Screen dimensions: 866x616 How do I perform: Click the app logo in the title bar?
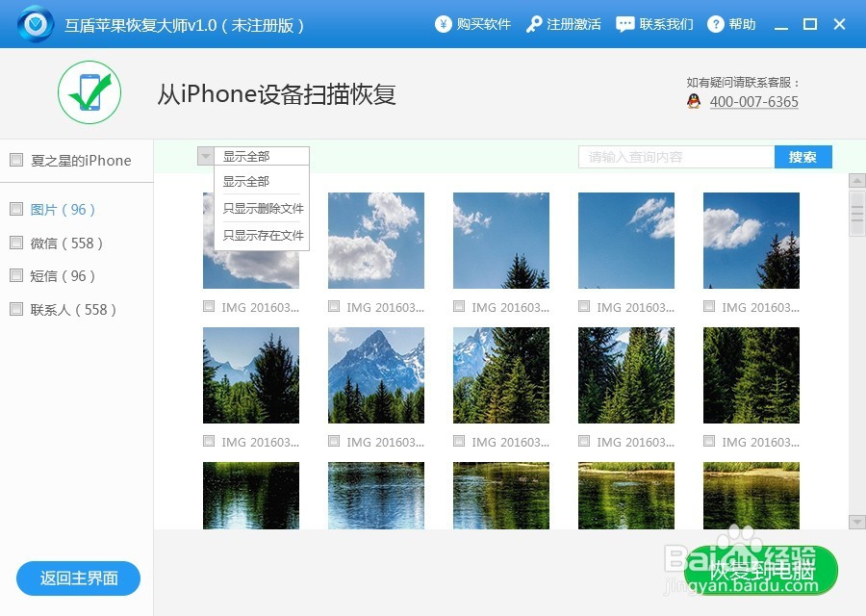click(36, 24)
